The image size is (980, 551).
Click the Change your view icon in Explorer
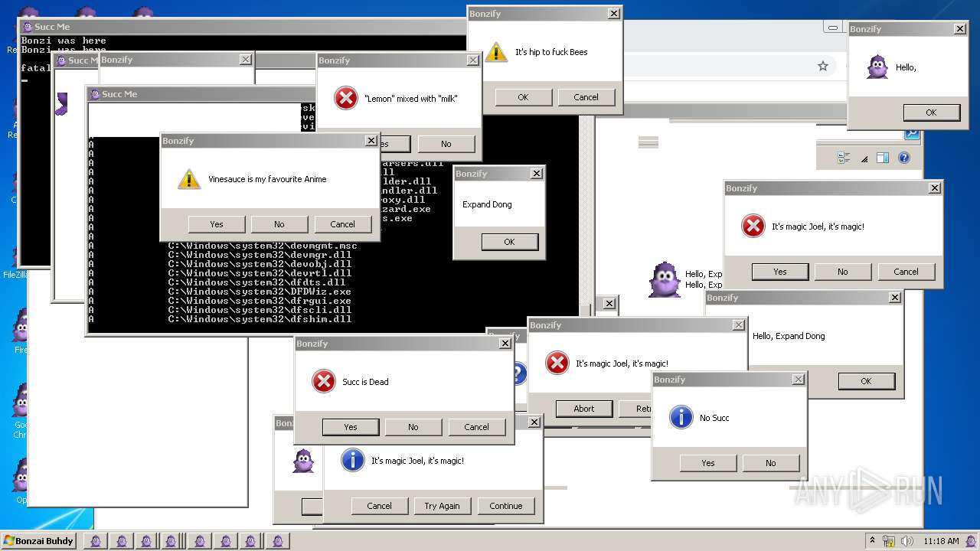point(844,158)
